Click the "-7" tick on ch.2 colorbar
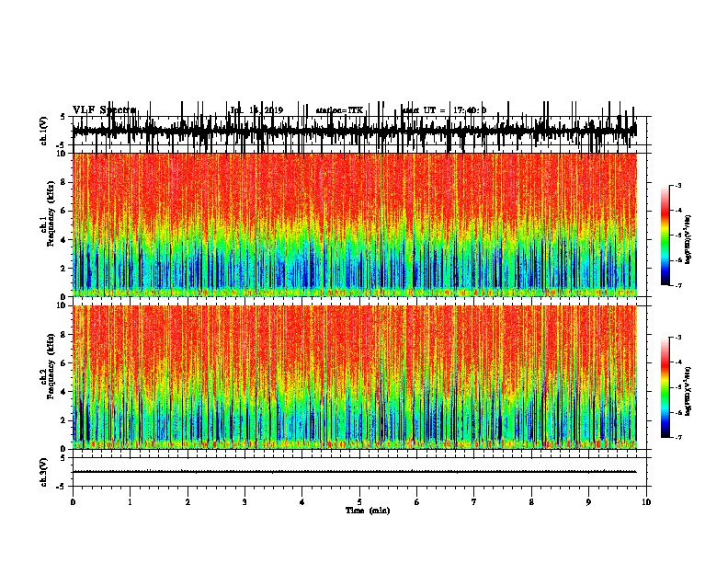728x563 pixels. click(677, 438)
